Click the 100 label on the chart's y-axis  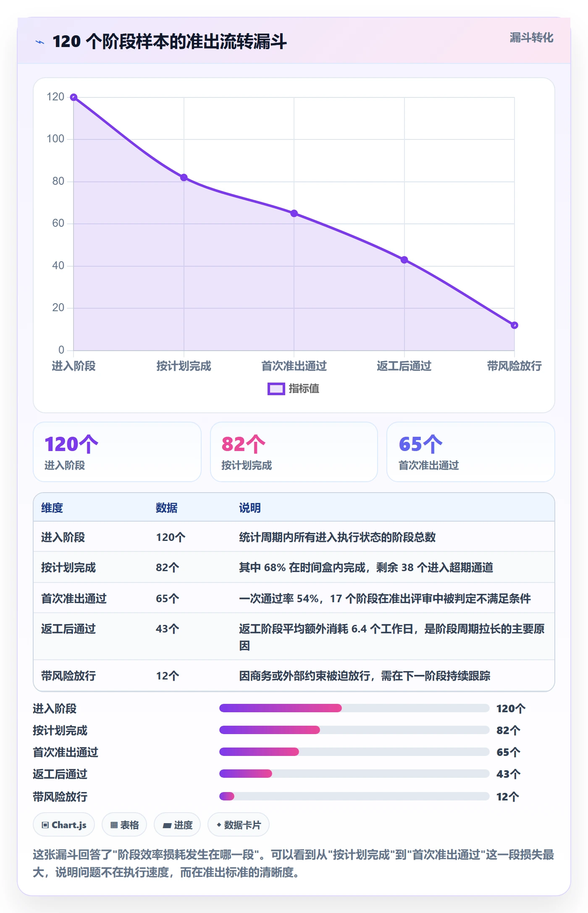(x=55, y=139)
